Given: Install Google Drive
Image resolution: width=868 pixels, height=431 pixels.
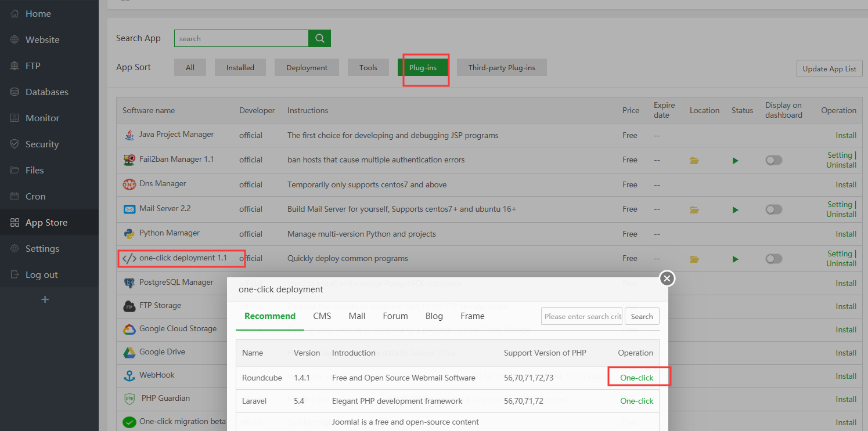Looking at the screenshot, I should point(846,353).
